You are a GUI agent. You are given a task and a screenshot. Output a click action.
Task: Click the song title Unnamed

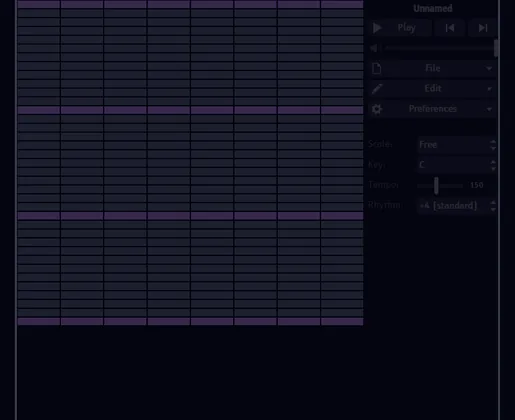click(x=433, y=8)
